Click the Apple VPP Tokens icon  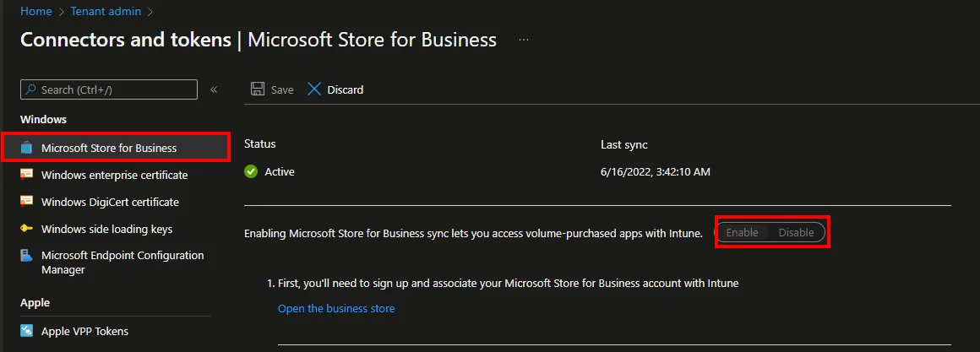tap(27, 331)
